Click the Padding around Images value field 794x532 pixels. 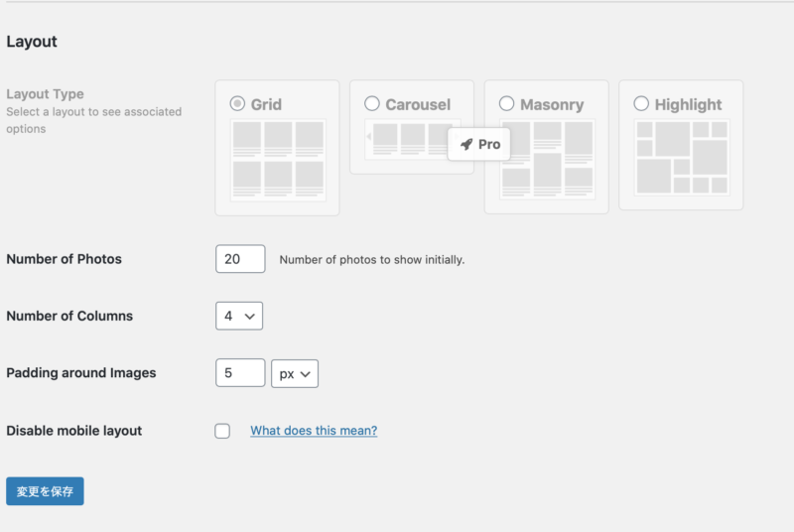click(x=240, y=373)
